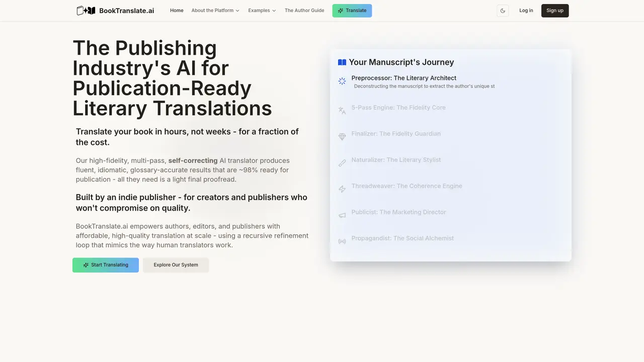644x362 pixels.
Task: Go to the Home nav item
Action: coord(177,11)
